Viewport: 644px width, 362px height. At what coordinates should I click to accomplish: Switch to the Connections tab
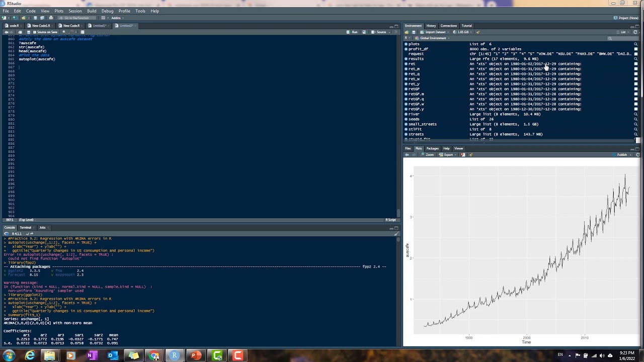(449, 26)
